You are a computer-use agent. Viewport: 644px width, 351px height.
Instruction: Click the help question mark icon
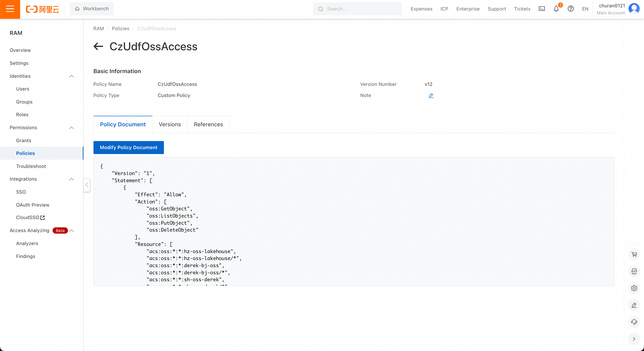coord(570,9)
